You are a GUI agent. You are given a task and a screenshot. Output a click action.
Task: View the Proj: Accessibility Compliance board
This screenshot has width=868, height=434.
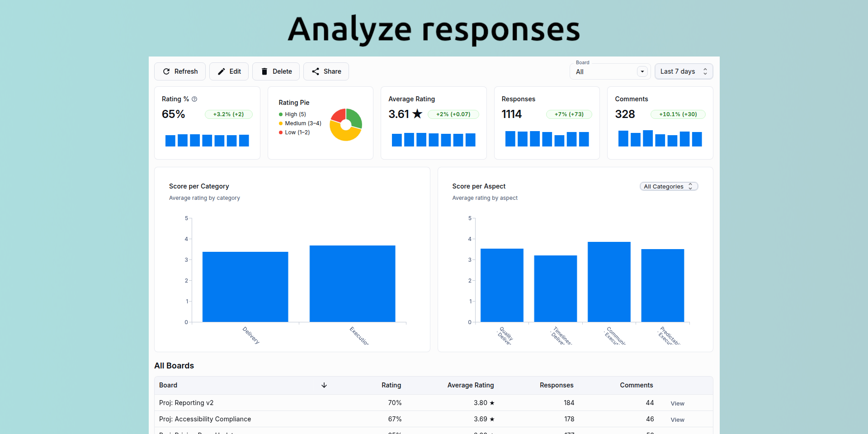pos(677,420)
